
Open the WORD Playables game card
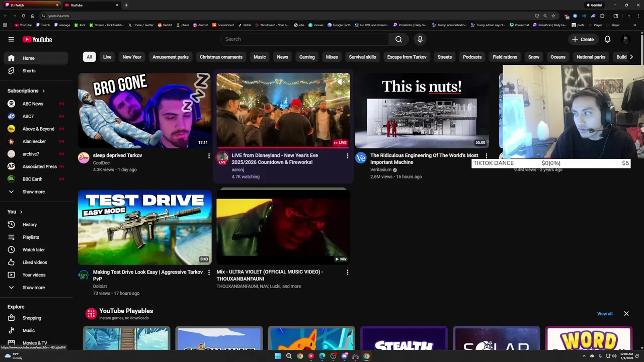click(589, 338)
